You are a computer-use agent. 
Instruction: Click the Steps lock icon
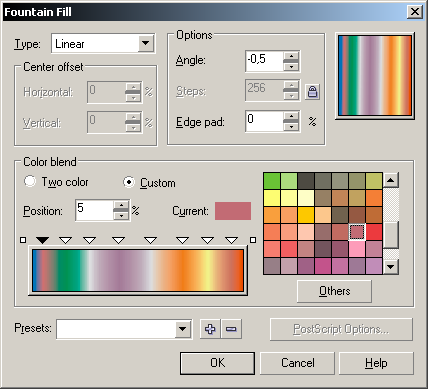click(312, 92)
